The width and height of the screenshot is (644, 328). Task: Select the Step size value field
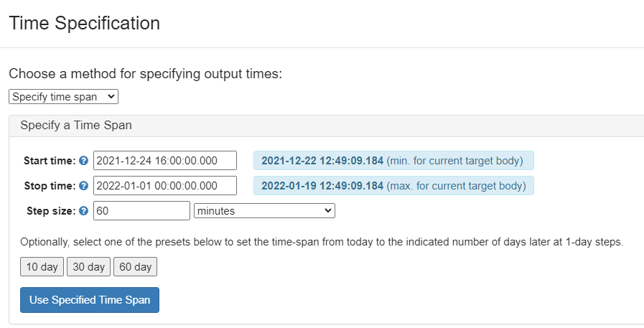pos(141,211)
